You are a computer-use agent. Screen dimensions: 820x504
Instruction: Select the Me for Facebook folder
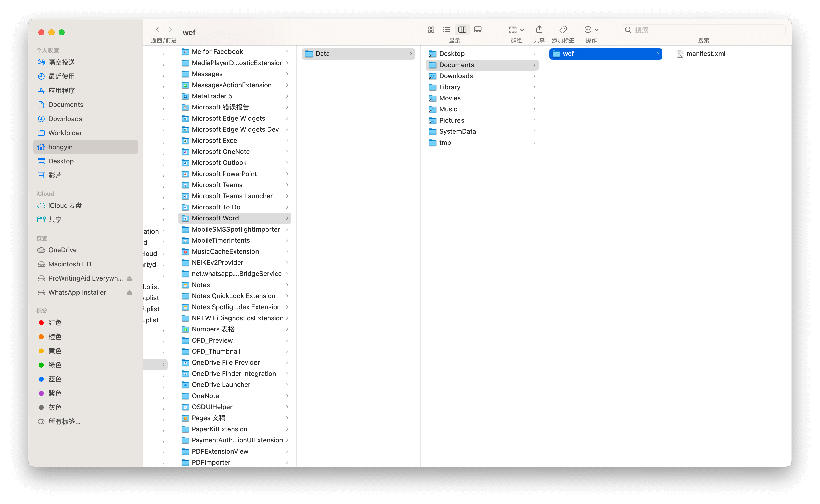[x=235, y=52]
